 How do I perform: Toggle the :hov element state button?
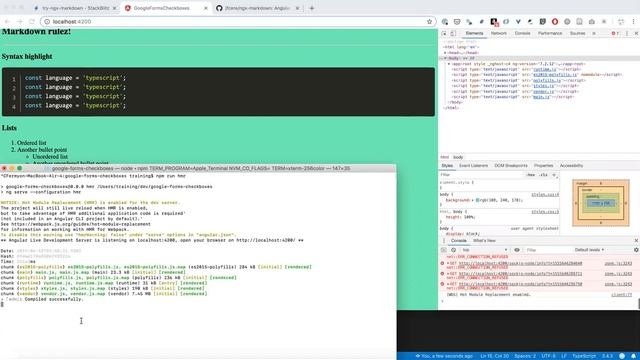pos(531,175)
